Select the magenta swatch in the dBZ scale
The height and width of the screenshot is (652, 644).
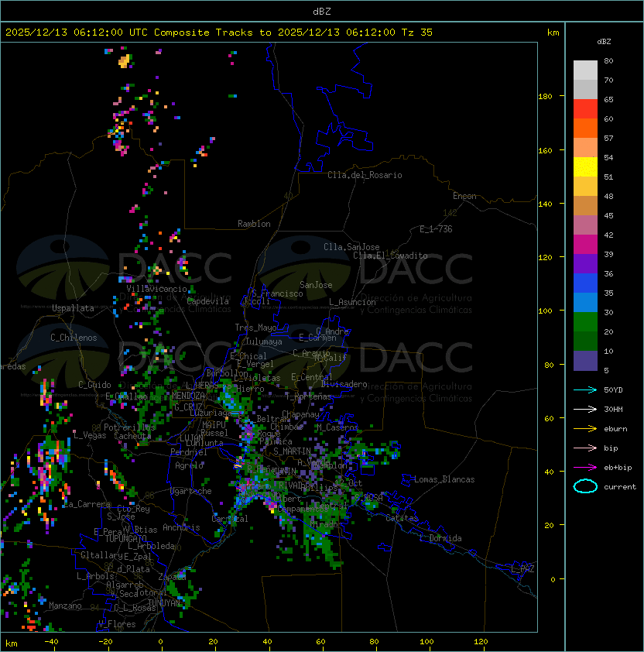point(585,245)
